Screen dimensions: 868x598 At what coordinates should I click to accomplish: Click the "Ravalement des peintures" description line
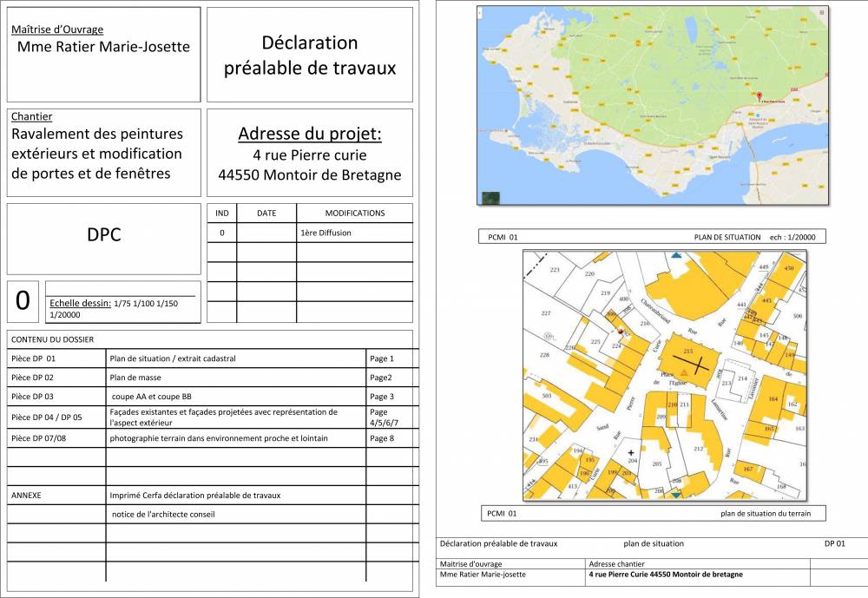point(97,134)
